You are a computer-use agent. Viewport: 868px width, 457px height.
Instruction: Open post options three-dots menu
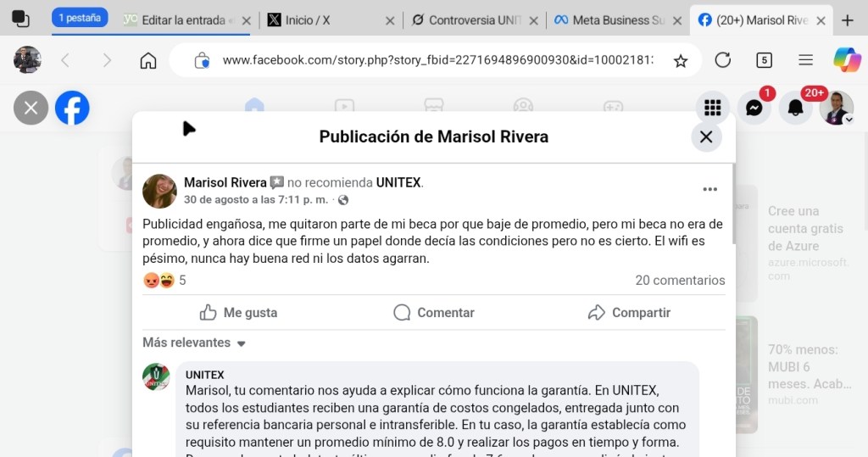(x=709, y=189)
